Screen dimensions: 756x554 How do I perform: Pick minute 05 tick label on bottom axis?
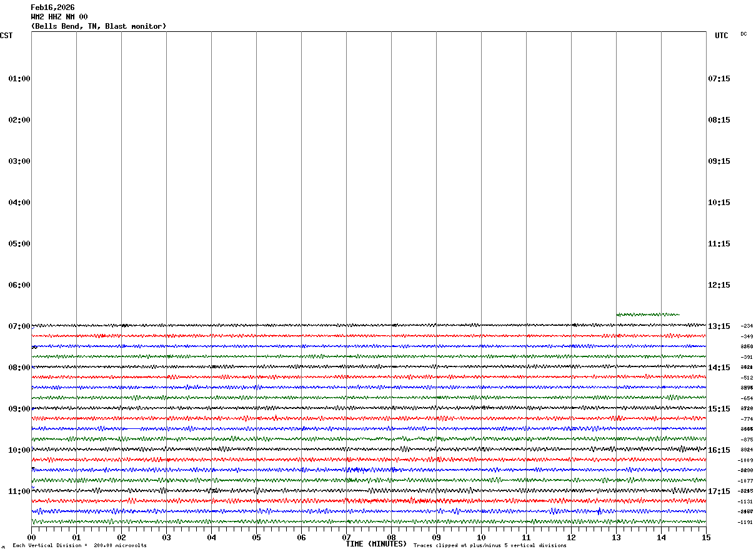pyautogui.click(x=256, y=538)
